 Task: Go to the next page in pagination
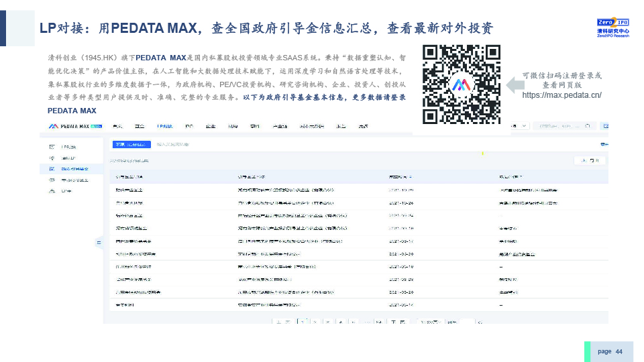pos(398,322)
